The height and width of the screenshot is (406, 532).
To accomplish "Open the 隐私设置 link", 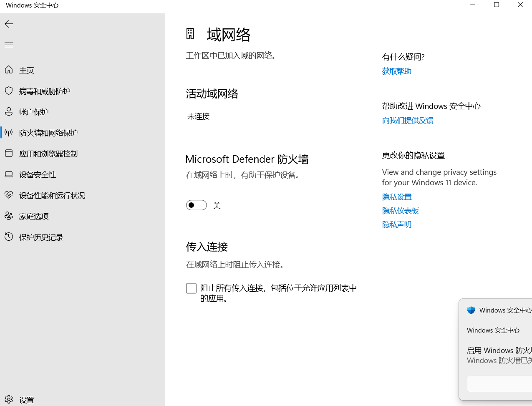I will point(397,197).
